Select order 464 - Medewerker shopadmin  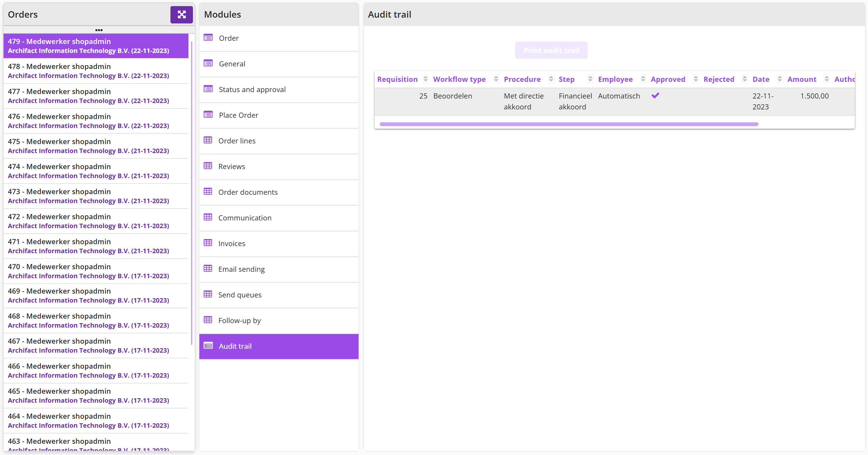[x=96, y=421]
